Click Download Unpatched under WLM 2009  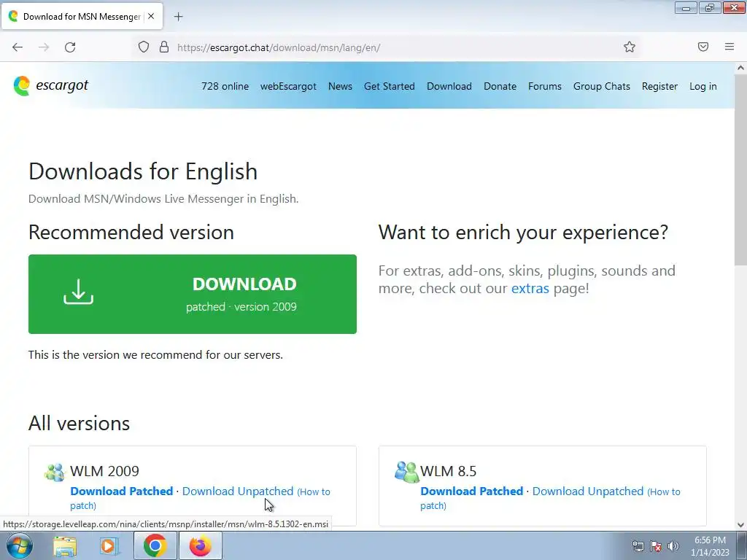tap(238, 491)
